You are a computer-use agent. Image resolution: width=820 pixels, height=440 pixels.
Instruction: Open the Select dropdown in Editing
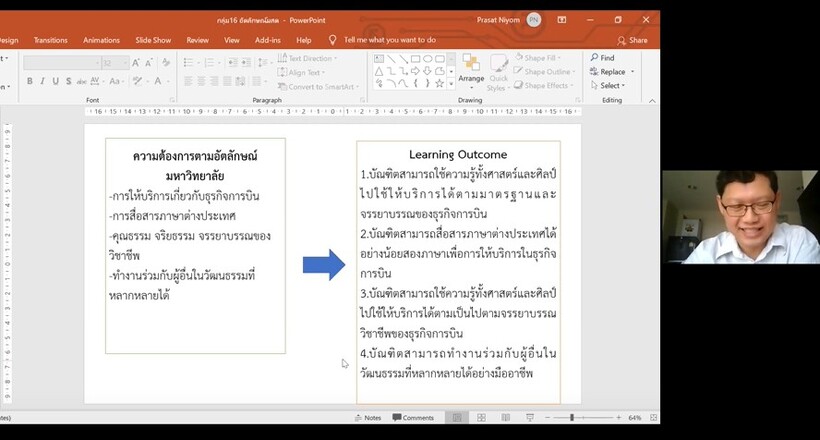(x=608, y=85)
